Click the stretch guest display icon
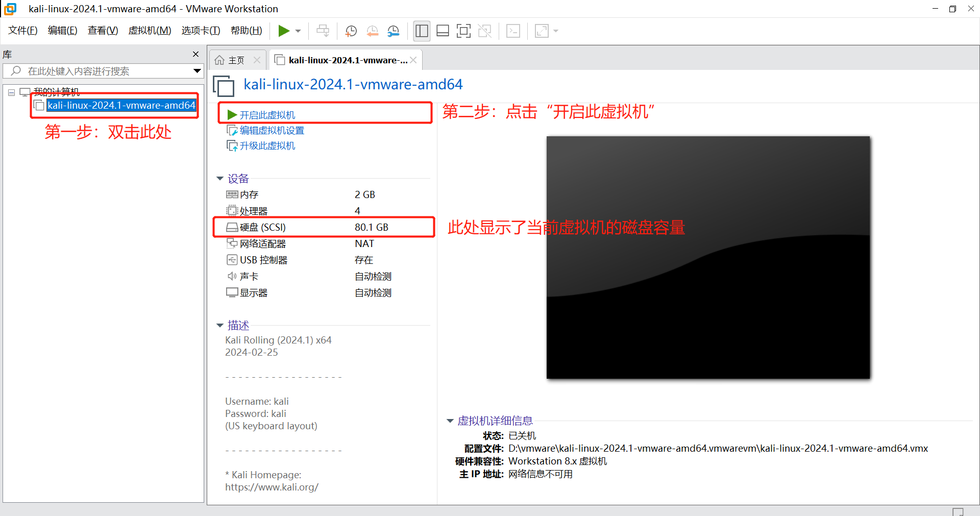The image size is (980, 516). (x=542, y=31)
